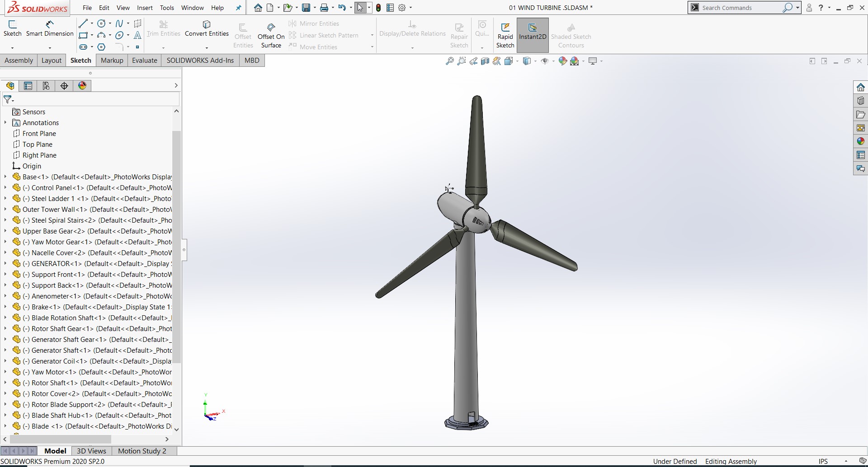Expand the Annotations folder in tree
The height and width of the screenshot is (467, 868).
point(5,123)
